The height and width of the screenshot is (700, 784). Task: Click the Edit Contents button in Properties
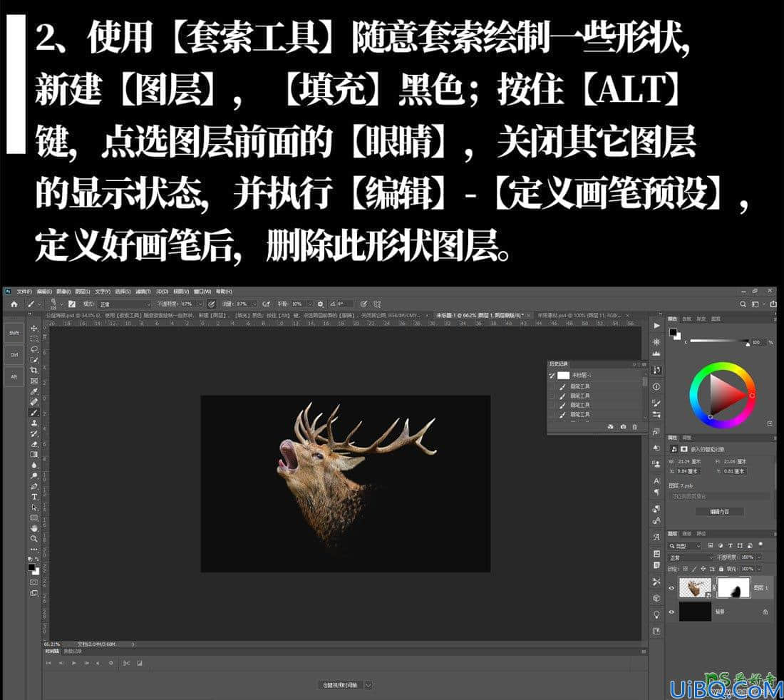click(x=720, y=512)
